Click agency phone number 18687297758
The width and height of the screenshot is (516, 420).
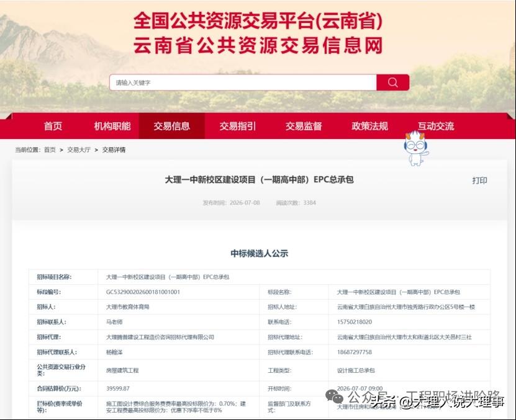[x=355, y=352]
